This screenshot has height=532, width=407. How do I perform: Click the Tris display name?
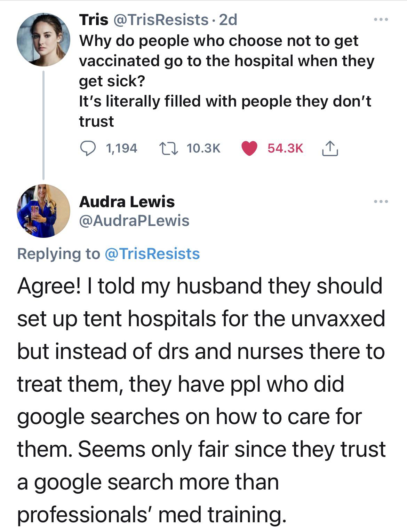tap(94, 20)
